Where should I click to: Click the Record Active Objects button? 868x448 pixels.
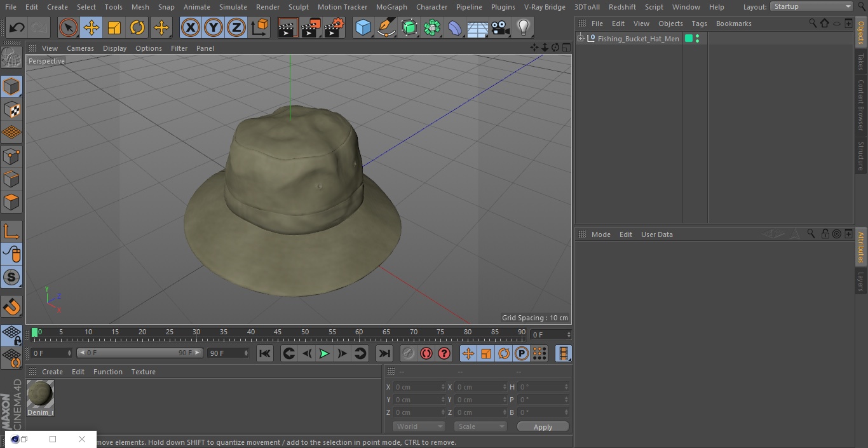tap(409, 353)
